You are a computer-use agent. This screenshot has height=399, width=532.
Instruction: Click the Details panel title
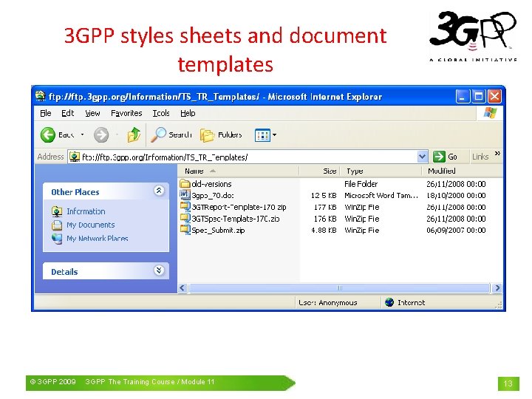point(64,272)
